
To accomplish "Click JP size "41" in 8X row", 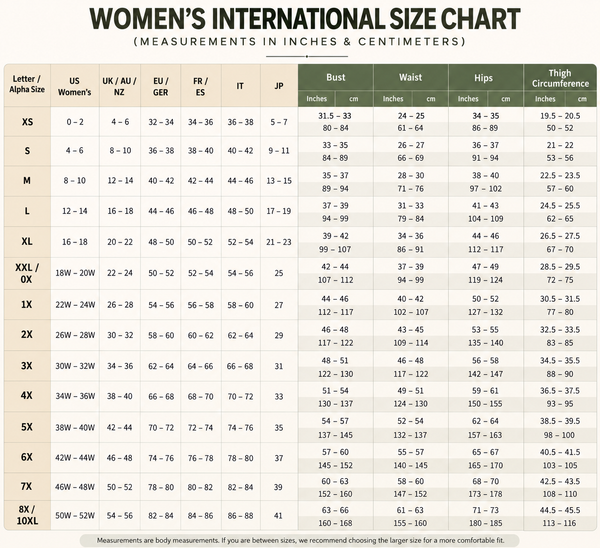I will (x=278, y=516).
